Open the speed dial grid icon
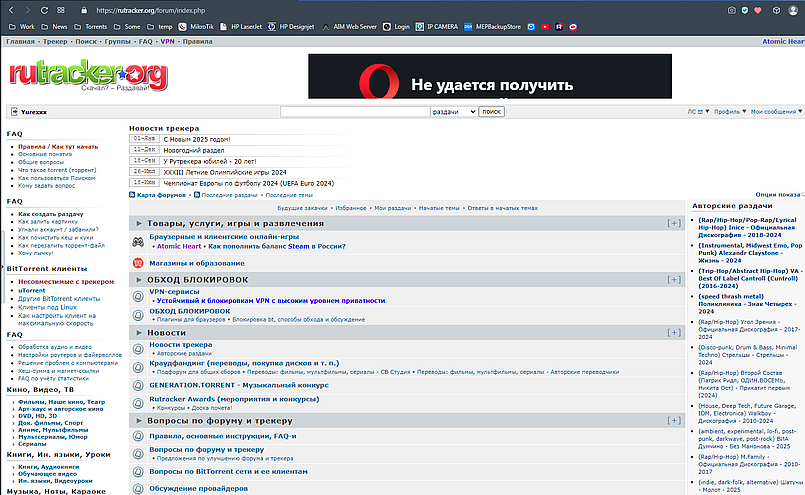805x495 pixels. 61,10
